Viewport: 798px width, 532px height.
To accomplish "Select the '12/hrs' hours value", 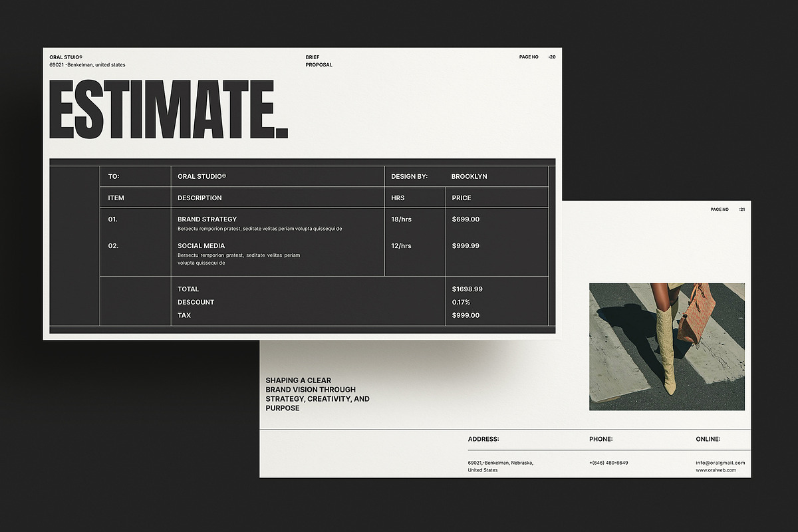I will [401, 246].
